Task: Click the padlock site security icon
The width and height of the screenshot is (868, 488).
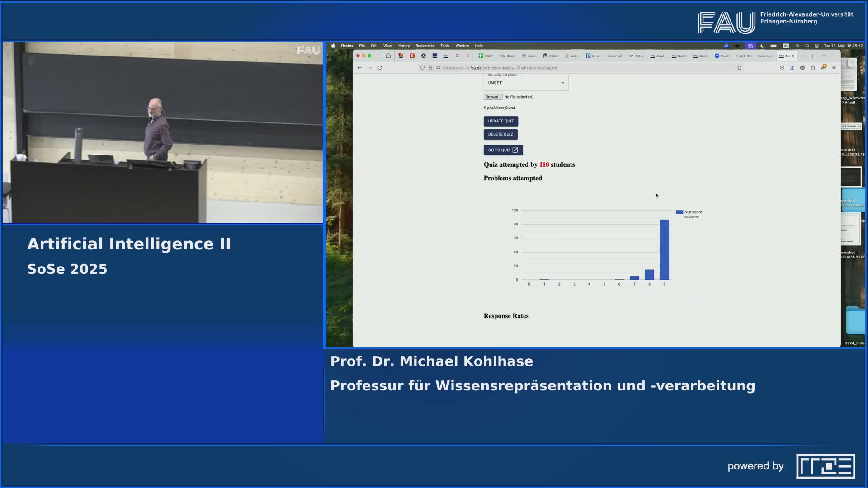Action: (x=430, y=68)
